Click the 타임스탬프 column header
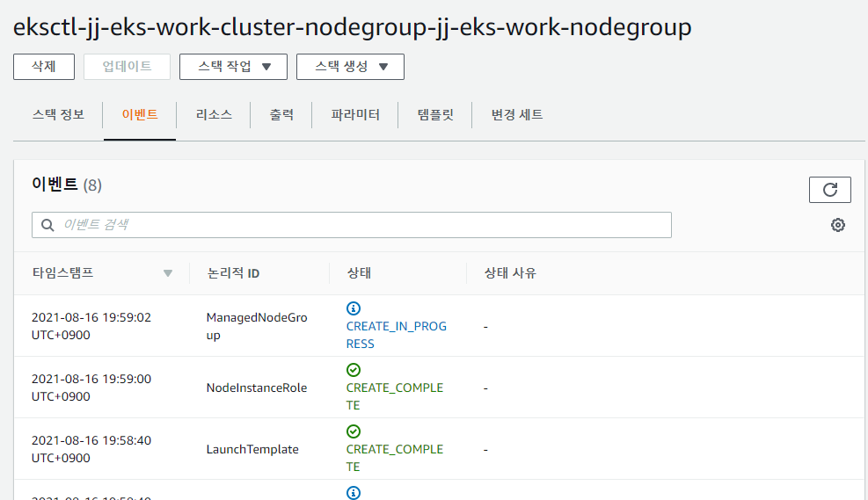The height and width of the screenshot is (500, 868). pos(62,272)
